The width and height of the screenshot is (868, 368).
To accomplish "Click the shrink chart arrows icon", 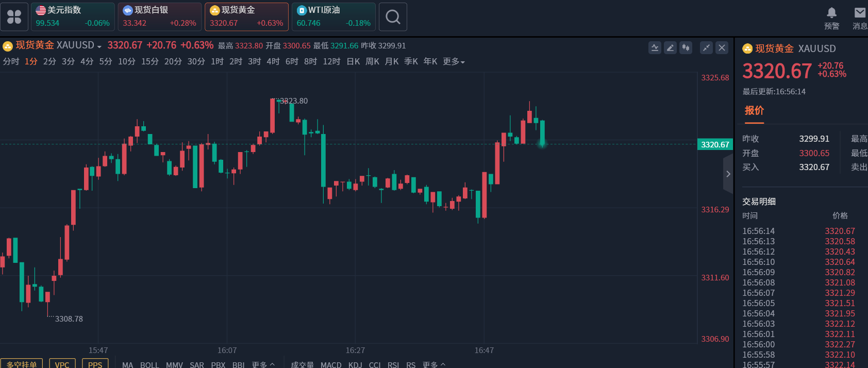I will [706, 48].
